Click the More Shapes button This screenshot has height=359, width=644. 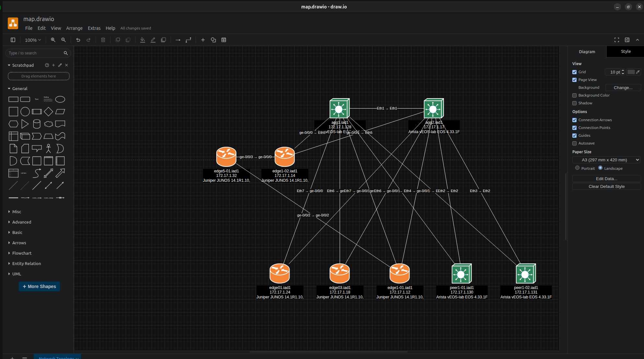tap(39, 286)
